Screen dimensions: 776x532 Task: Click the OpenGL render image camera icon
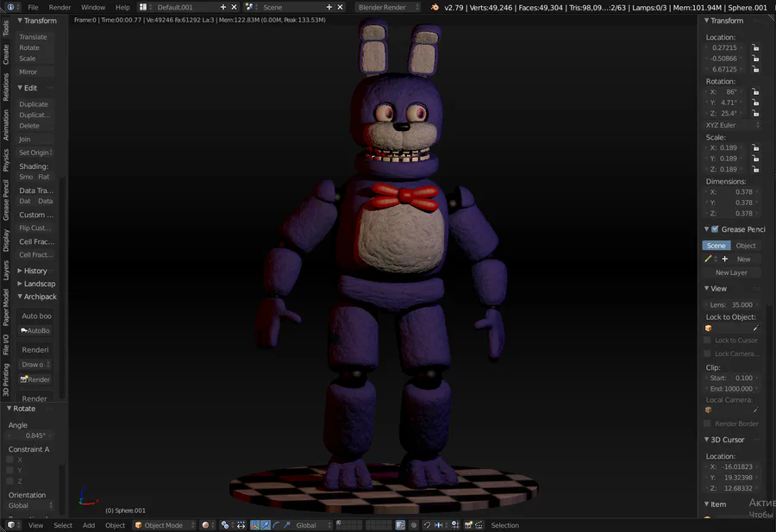point(467,525)
